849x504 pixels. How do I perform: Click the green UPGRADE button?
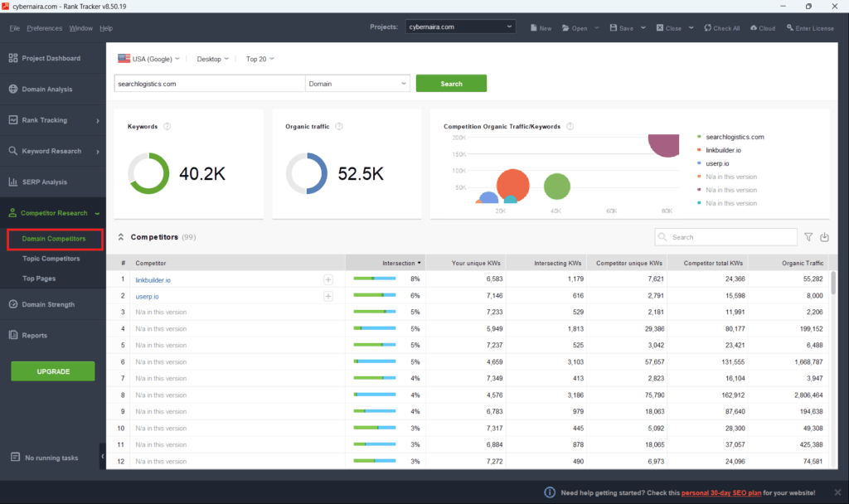point(53,371)
